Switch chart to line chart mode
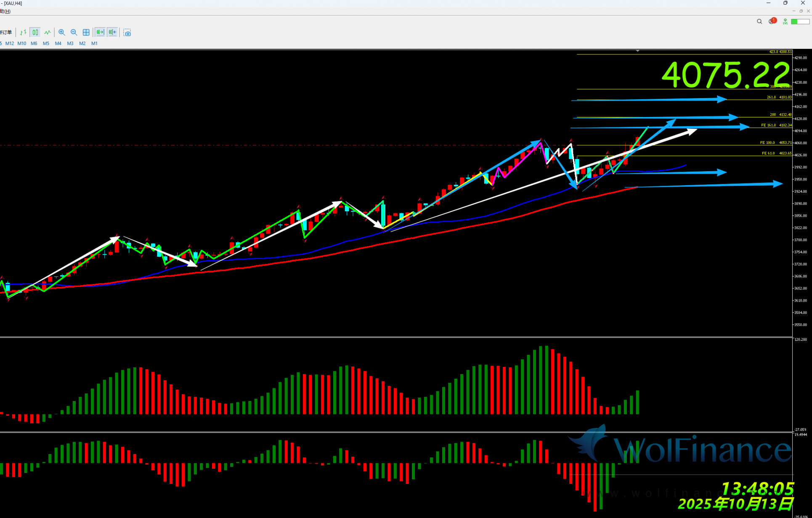The height and width of the screenshot is (518, 812). point(48,32)
